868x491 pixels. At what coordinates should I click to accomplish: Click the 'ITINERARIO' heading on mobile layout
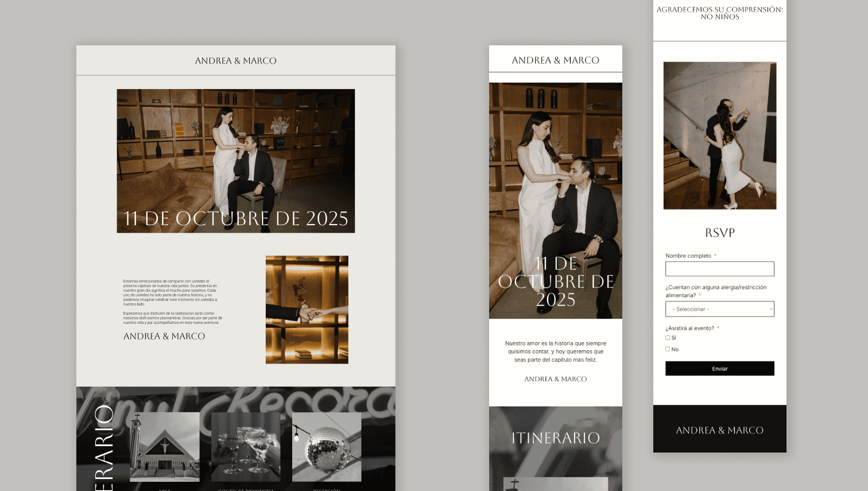pyautogui.click(x=555, y=438)
